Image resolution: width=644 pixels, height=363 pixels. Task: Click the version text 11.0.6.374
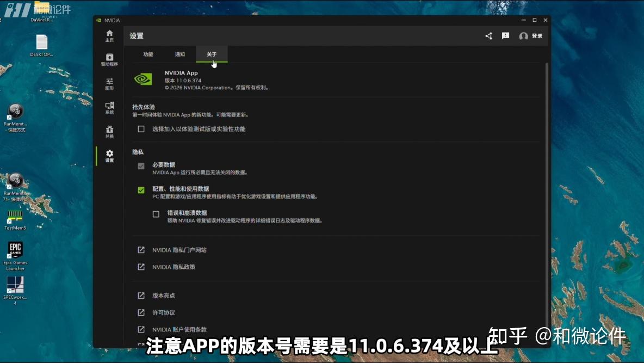[x=183, y=81]
